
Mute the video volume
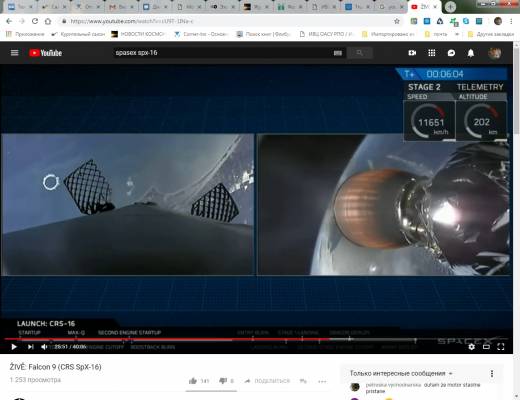pos(44,347)
